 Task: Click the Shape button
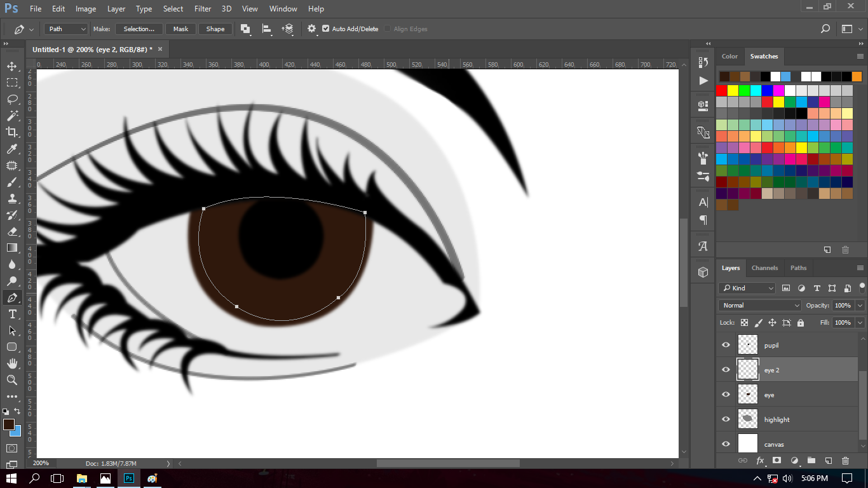coord(215,29)
